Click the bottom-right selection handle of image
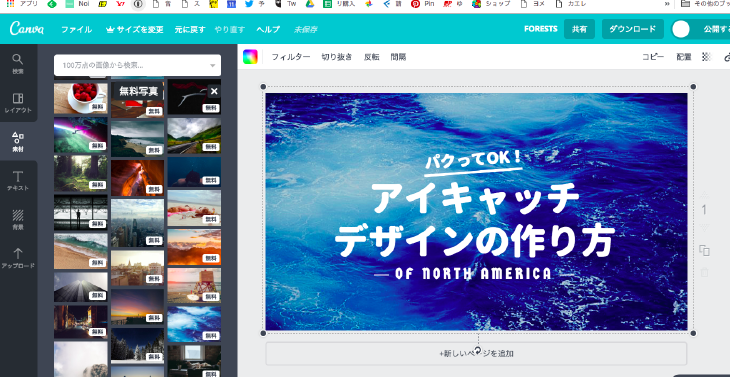Viewport: 730px width, 377px height. tap(693, 333)
